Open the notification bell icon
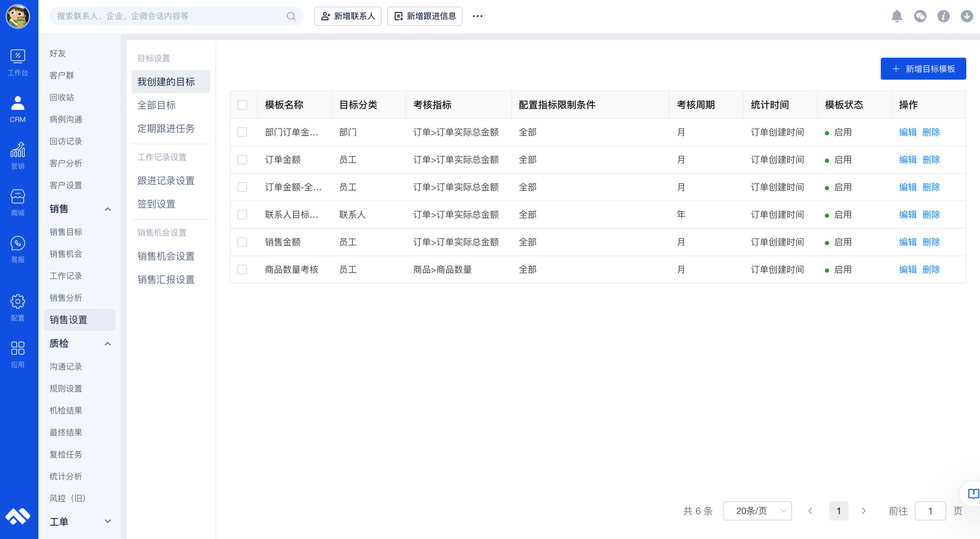This screenshot has width=980, height=539. point(896,16)
